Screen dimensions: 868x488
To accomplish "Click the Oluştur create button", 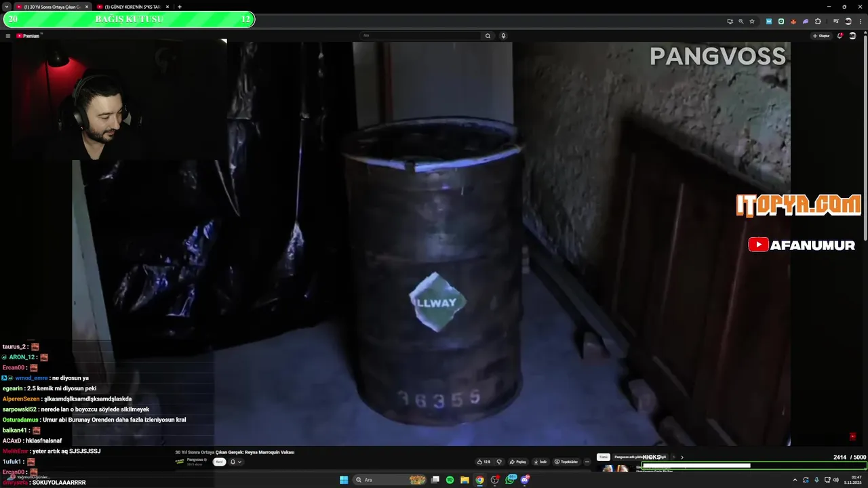I will click(821, 36).
